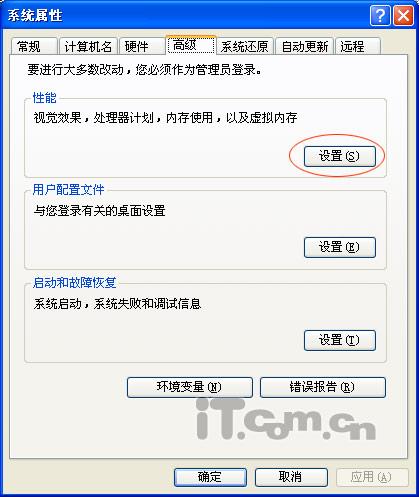Click 取消 to cancel changes
This screenshot has width=419, height=497.
point(291,477)
